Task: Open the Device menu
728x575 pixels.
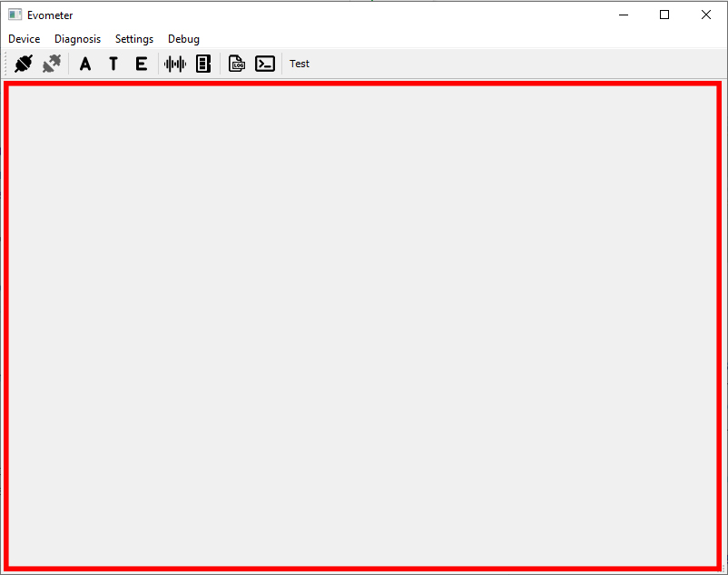Action: click(25, 39)
